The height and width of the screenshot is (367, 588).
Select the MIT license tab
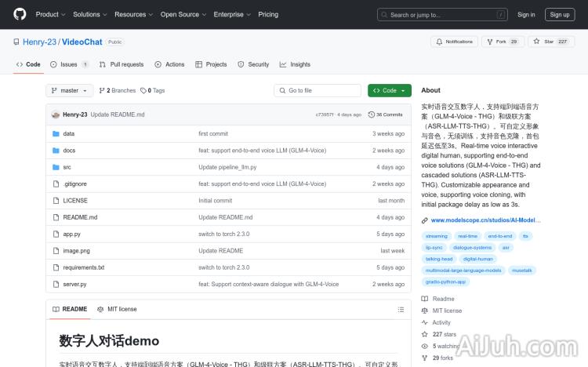pyautogui.click(x=117, y=309)
